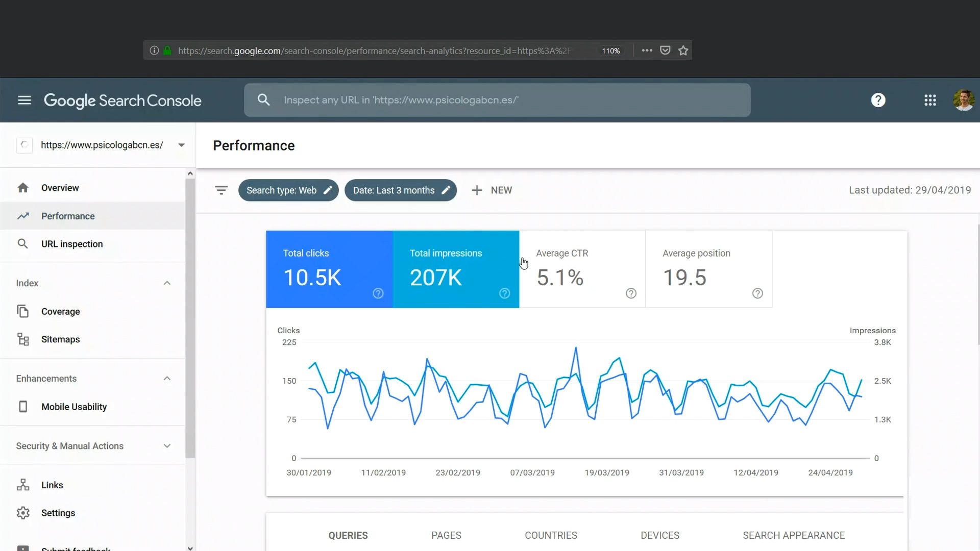Open the browser page actions ellipsis
The width and height of the screenshot is (980, 551).
(x=647, y=51)
